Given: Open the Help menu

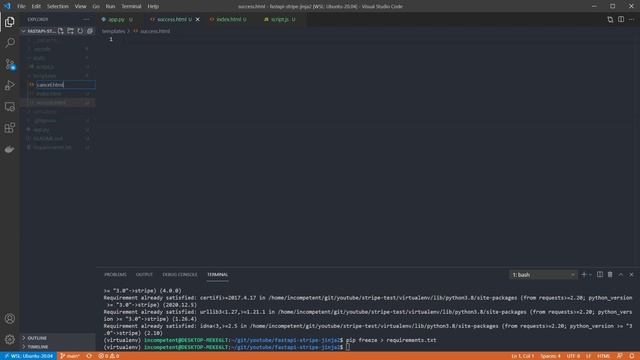Looking at the screenshot, I should click(x=153, y=6).
